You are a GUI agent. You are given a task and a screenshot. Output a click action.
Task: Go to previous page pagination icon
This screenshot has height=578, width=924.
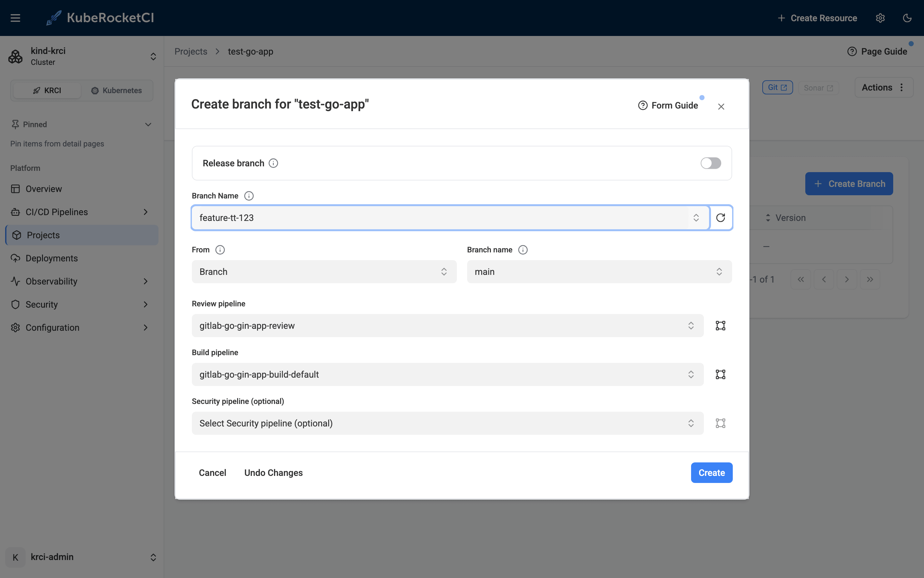coord(824,279)
